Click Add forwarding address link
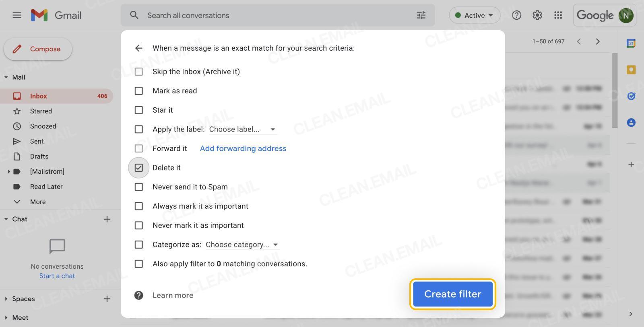This screenshot has width=644, height=327. coord(243,148)
